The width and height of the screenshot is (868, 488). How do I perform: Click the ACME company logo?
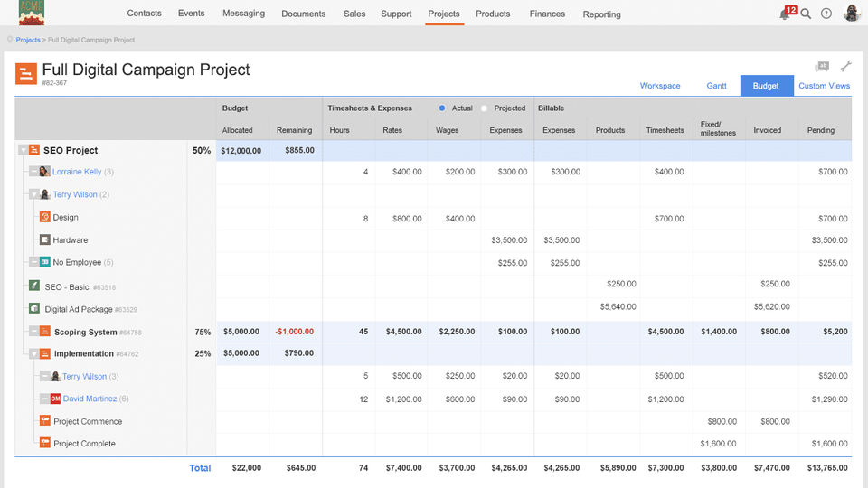pos(31,14)
